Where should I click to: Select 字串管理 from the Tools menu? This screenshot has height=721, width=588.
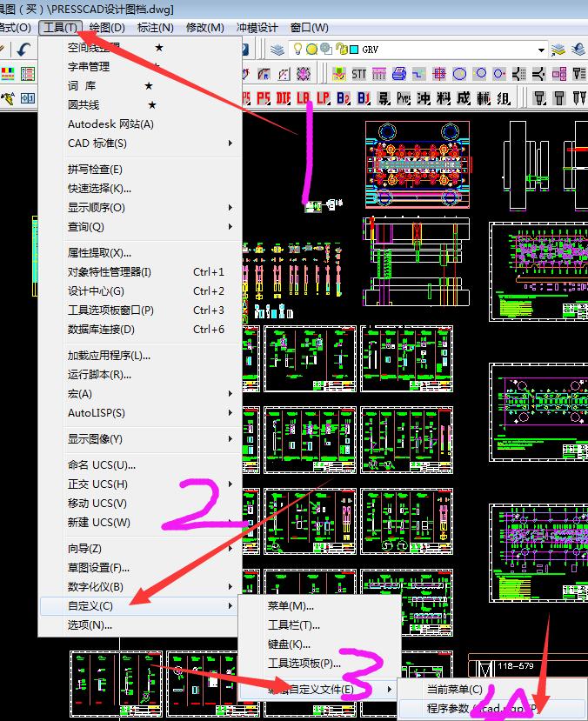pyautogui.click(x=141, y=67)
